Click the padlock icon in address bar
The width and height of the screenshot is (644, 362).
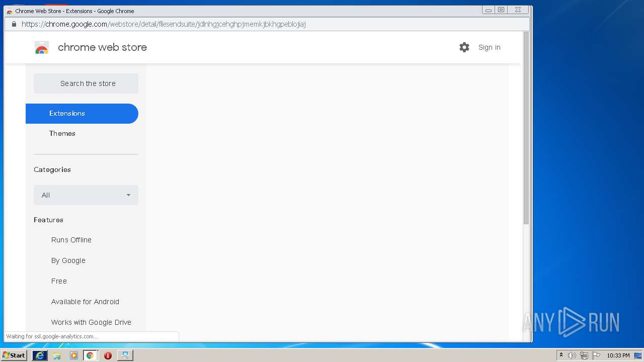pos(14,24)
